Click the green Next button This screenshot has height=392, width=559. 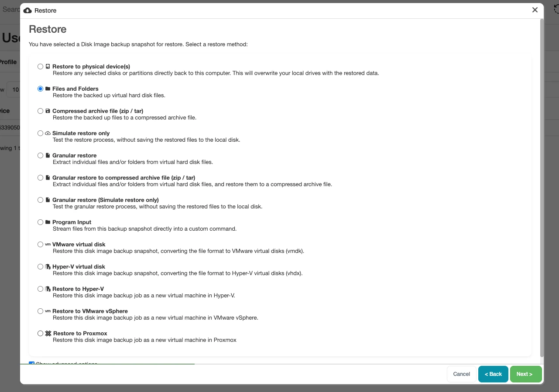click(x=526, y=374)
